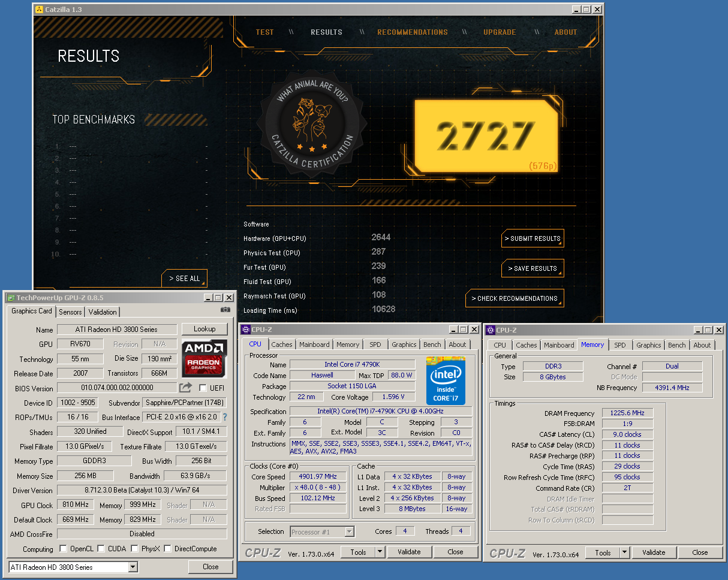Click the Subvendor field Sapphire/PCPartner
This screenshot has width=728, height=580.
185,403
